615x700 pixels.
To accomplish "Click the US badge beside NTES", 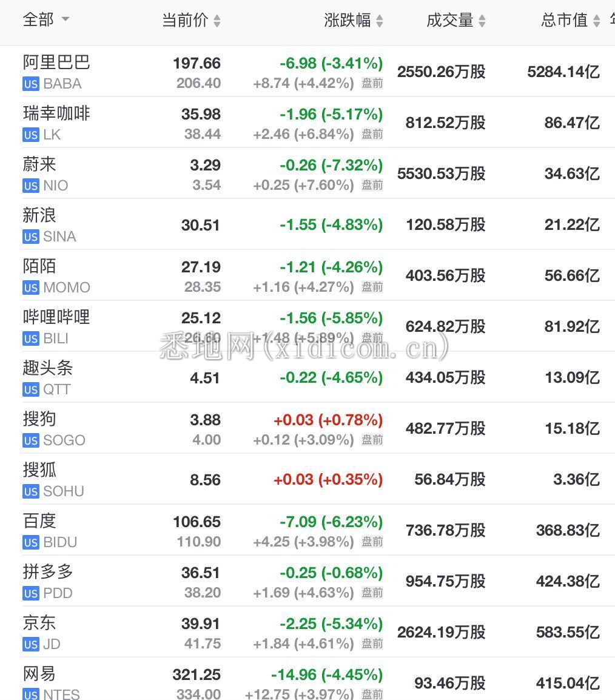I will point(31,694).
